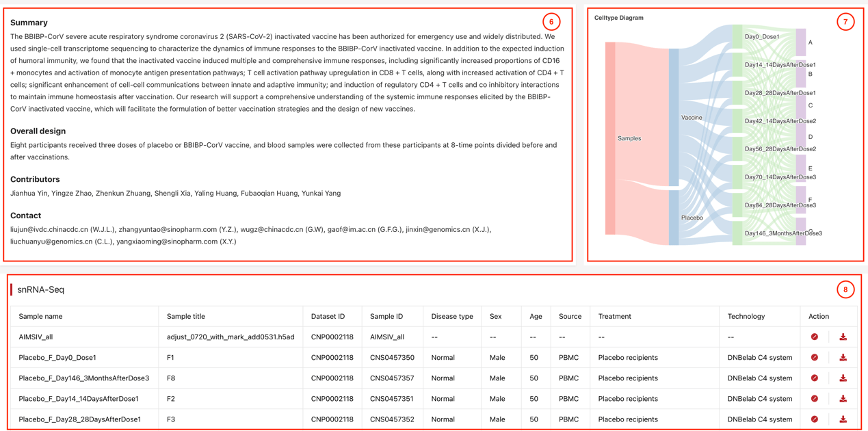This screenshot has height=431, width=868.
Task: Click the Source column header
Action: pyautogui.click(x=570, y=316)
